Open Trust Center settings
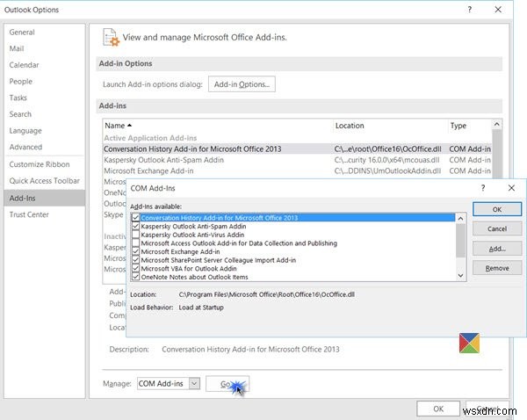Viewport: 527px width, 420px height. [29, 214]
